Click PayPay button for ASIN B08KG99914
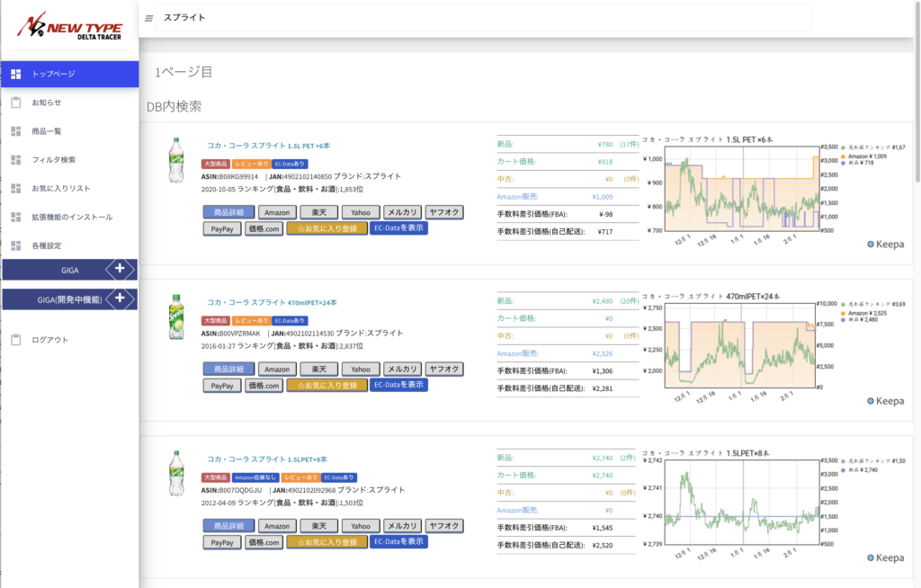The image size is (921, 588). (x=222, y=228)
